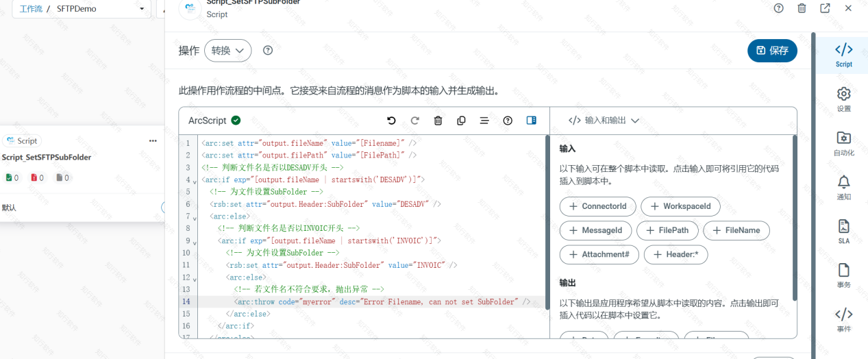Undo the last script edit
868x359 pixels.
[x=391, y=121]
